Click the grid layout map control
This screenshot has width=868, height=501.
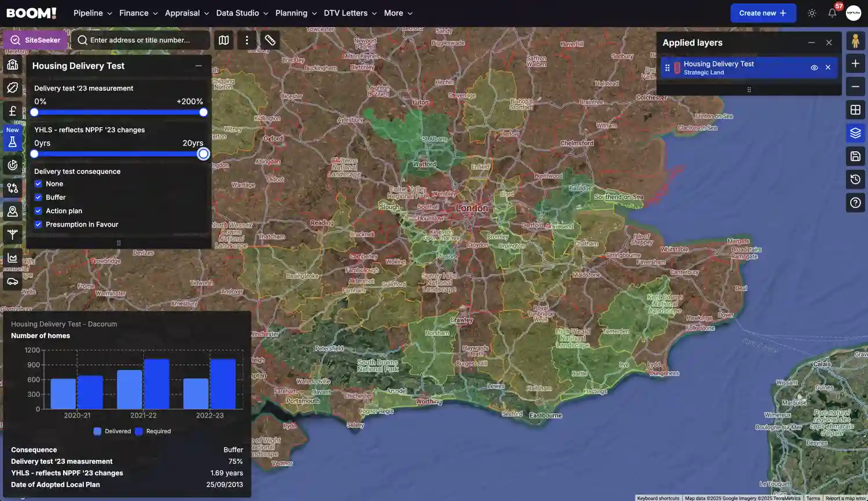[x=855, y=110]
